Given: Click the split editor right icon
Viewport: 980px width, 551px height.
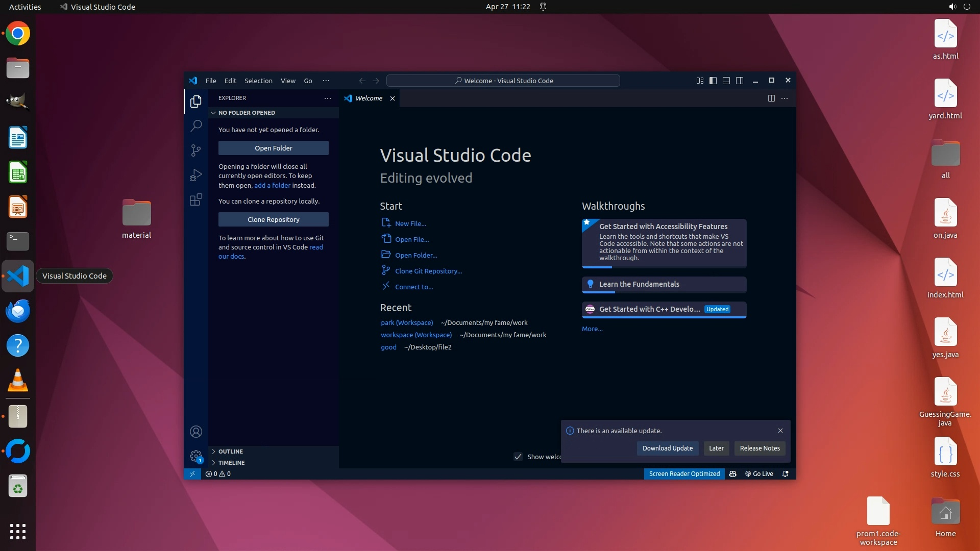Looking at the screenshot, I should tap(771, 98).
